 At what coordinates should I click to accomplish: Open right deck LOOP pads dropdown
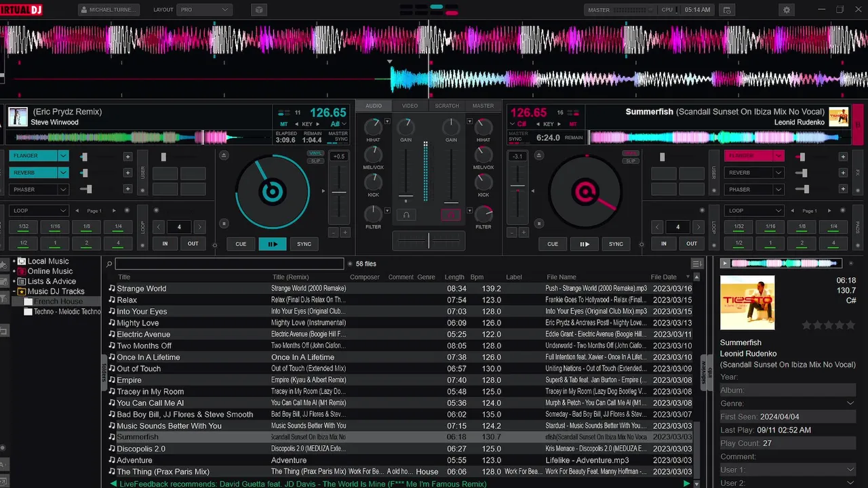[753, 211]
